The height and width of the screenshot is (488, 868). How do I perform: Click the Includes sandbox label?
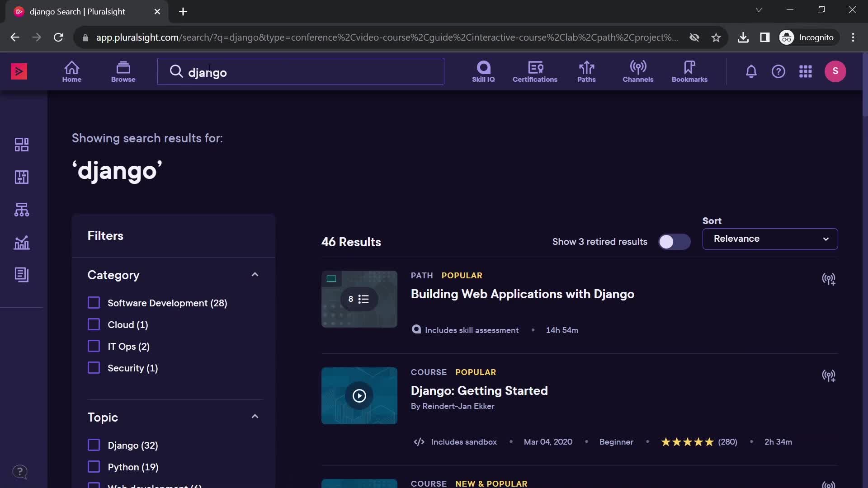coord(463,442)
